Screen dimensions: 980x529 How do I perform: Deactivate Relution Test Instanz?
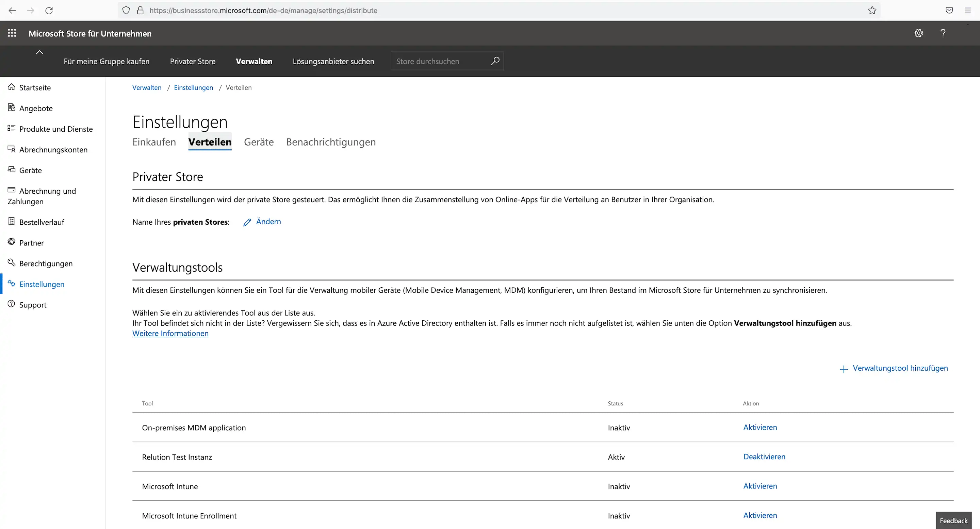tap(764, 457)
